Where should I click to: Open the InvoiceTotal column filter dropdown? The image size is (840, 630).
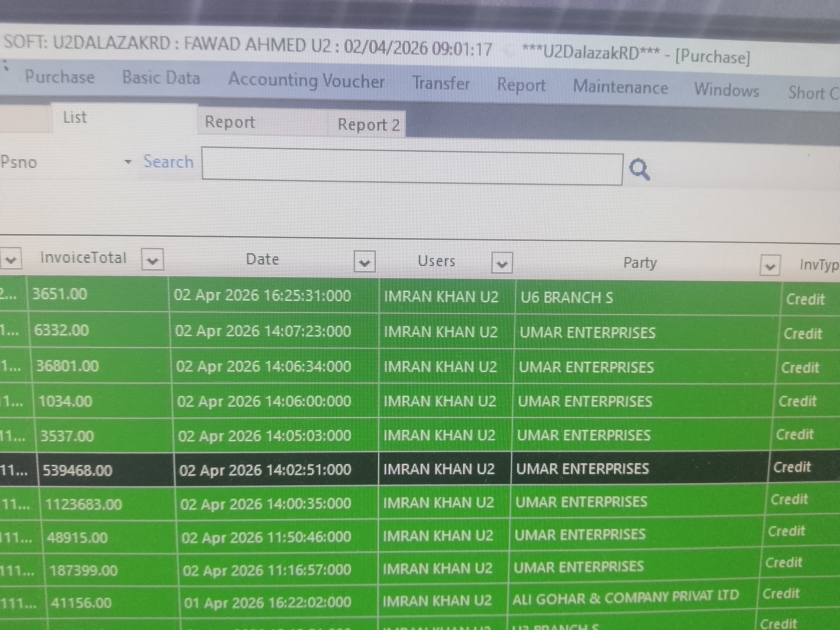click(152, 260)
